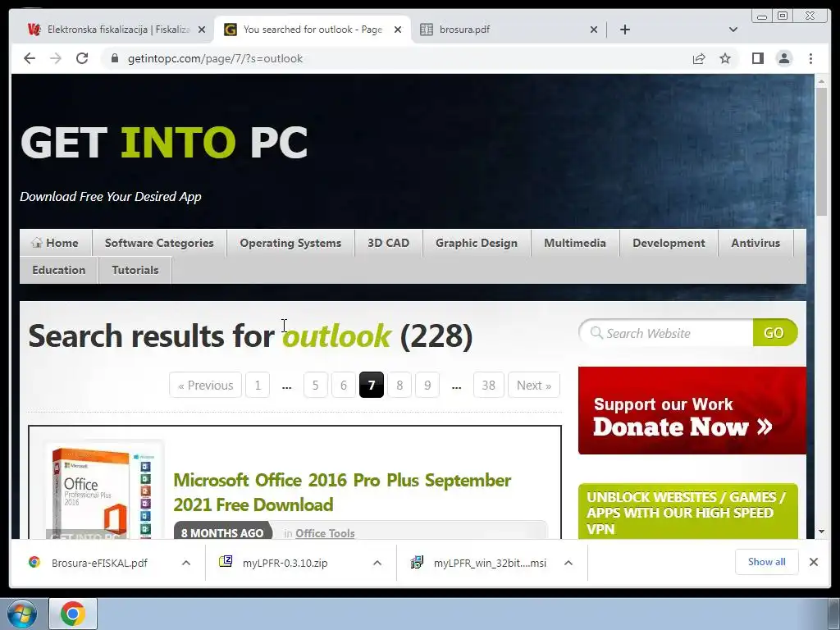This screenshot has width=840, height=630.
Task: Expand options for myLPFR-0.3.10.zip download
Action: 377,563
